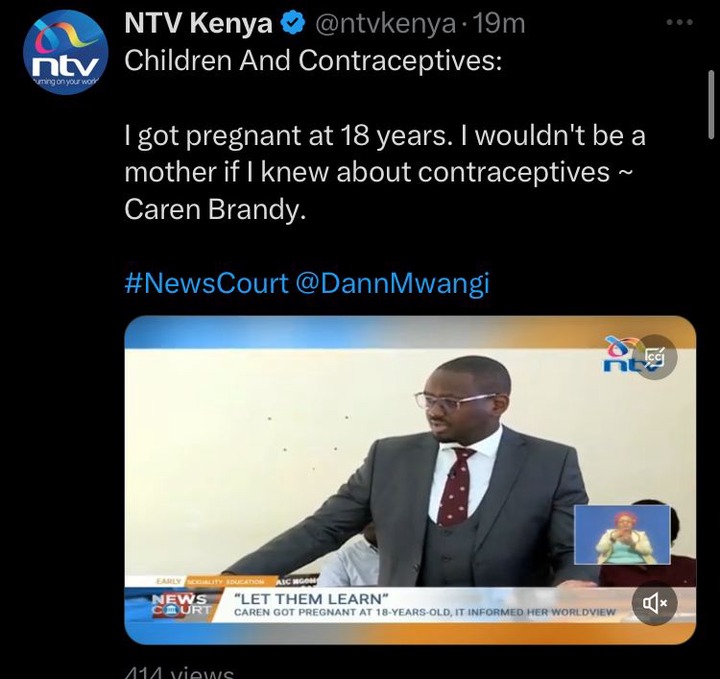Click the 414 views count
The image size is (720, 679).
(x=179, y=673)
